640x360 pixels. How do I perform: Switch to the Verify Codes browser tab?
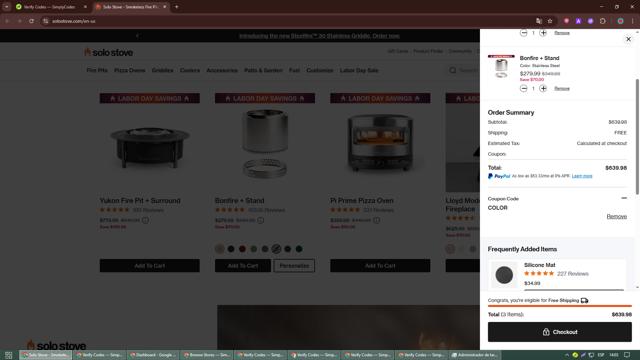[49, 7]
